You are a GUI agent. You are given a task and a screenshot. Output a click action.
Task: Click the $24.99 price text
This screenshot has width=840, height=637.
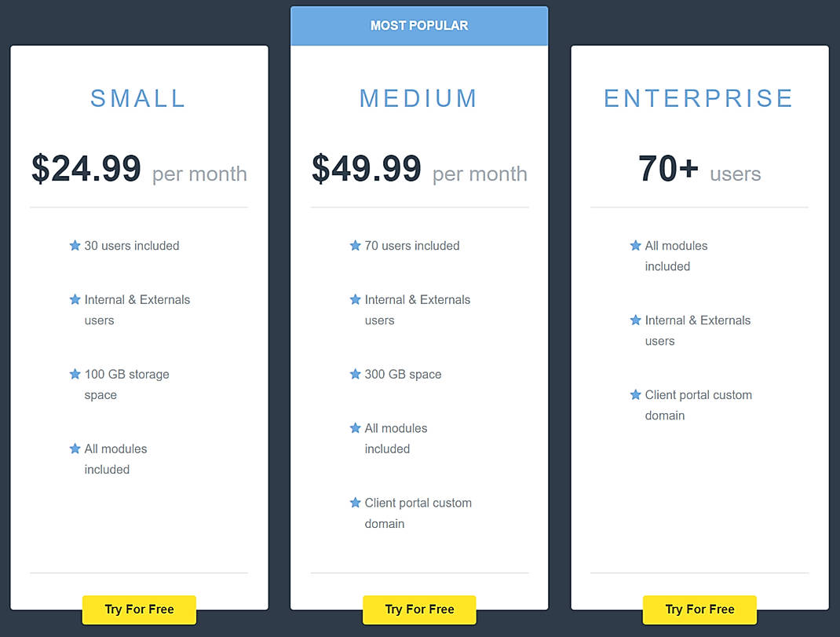[86, 167]
